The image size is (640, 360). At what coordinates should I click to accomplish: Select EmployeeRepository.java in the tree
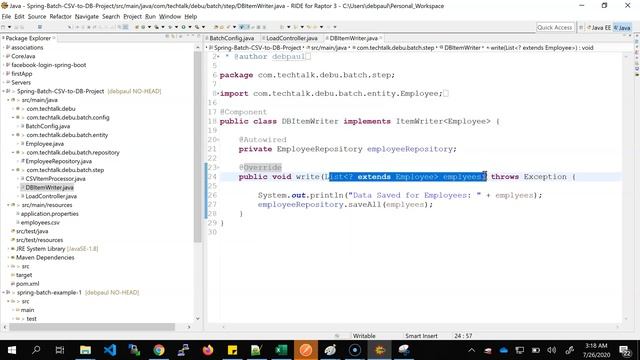coord(58,161)
